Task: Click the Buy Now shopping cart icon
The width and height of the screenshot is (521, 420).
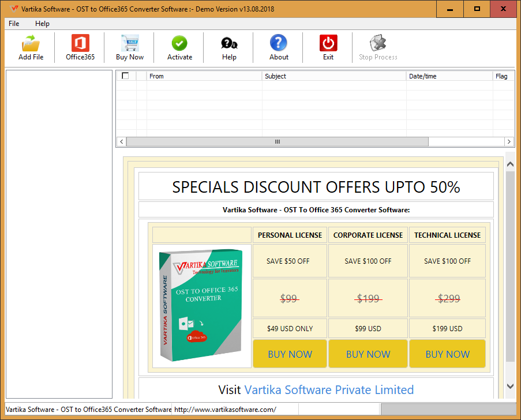Action: point(130,43)
